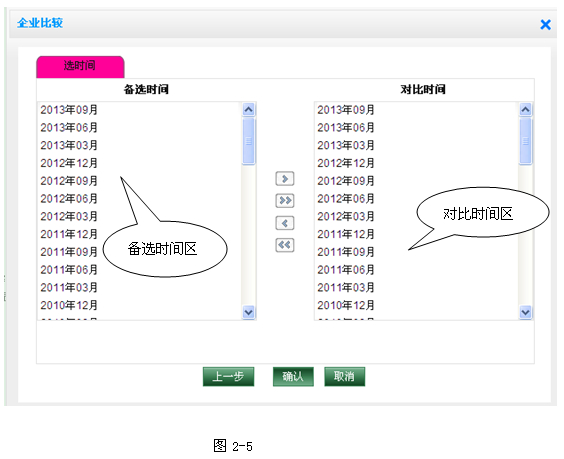The image size is (564, 459).
Task: Click down arrow of 备选时间 list scrollbar
Action: point(249,312)
